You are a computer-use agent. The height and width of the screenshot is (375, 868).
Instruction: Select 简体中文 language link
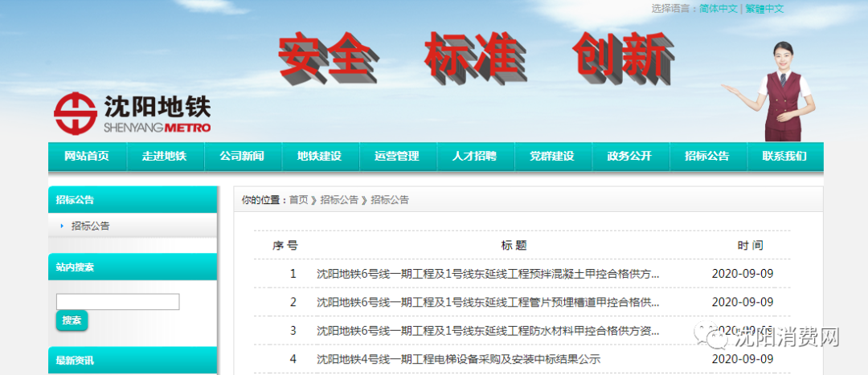click(x=718, y=9)
